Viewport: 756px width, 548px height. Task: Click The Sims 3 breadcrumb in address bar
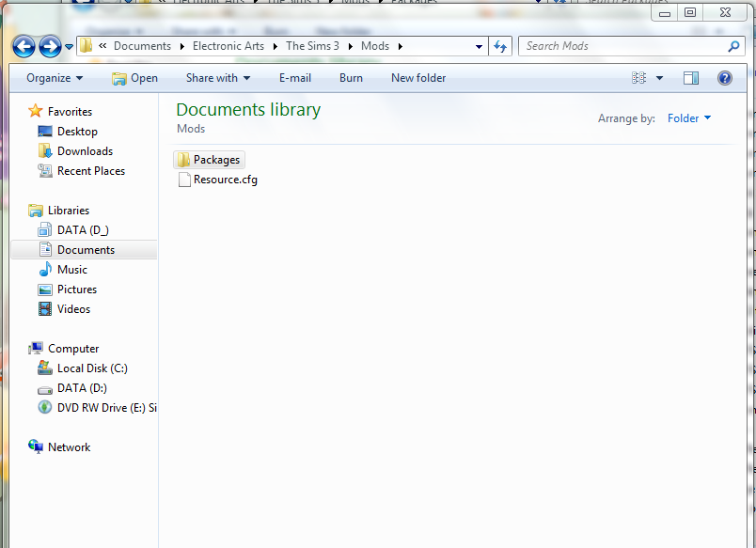312,46
